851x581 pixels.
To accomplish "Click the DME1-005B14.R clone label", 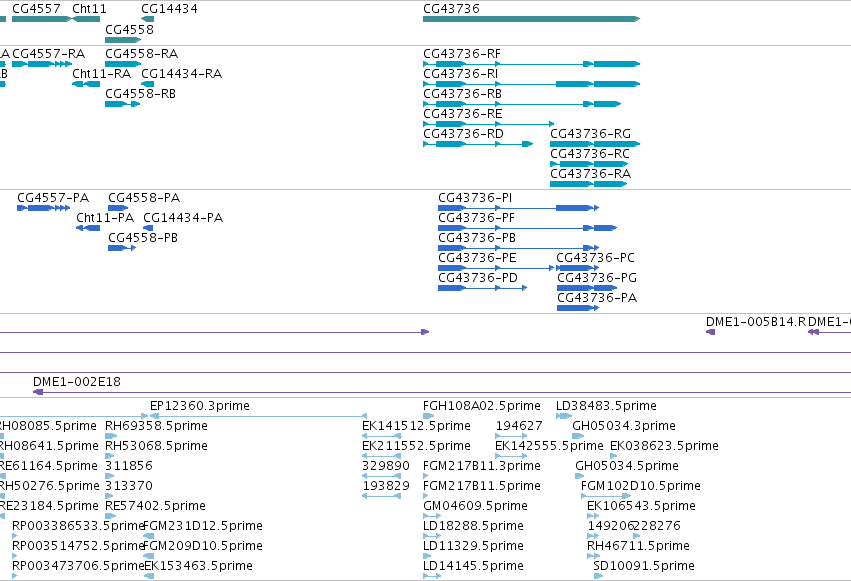I will 755,322.
